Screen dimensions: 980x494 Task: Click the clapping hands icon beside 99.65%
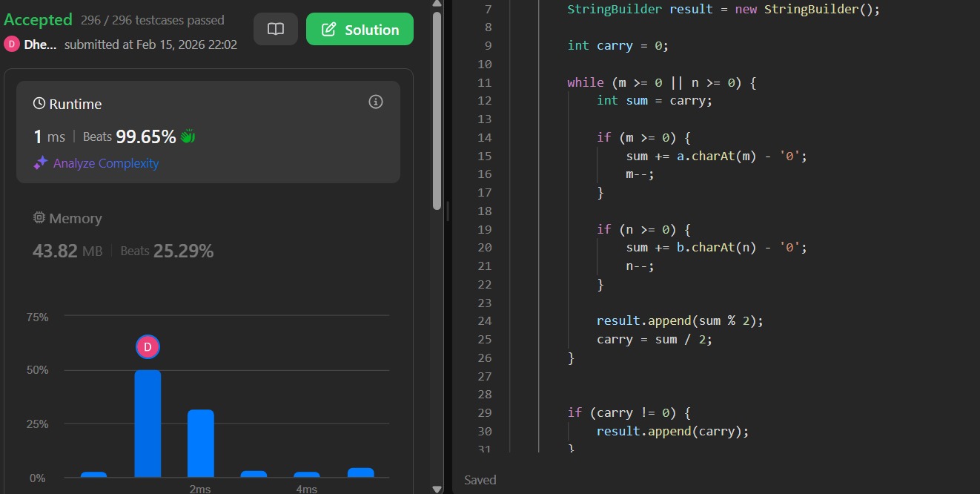click(x=188, y=136)
